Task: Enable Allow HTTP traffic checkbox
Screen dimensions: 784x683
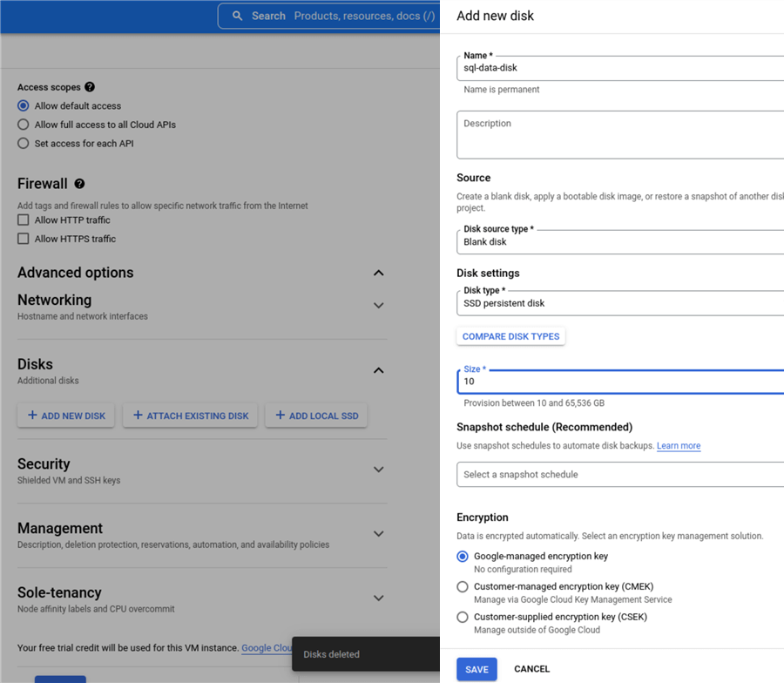Action: (x=24, y=220)
